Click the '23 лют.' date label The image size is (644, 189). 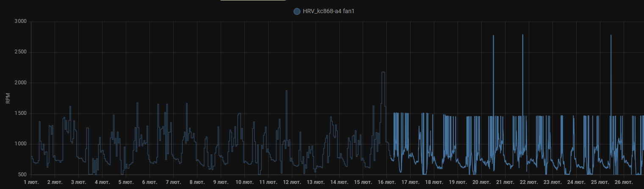click(553, 182)
